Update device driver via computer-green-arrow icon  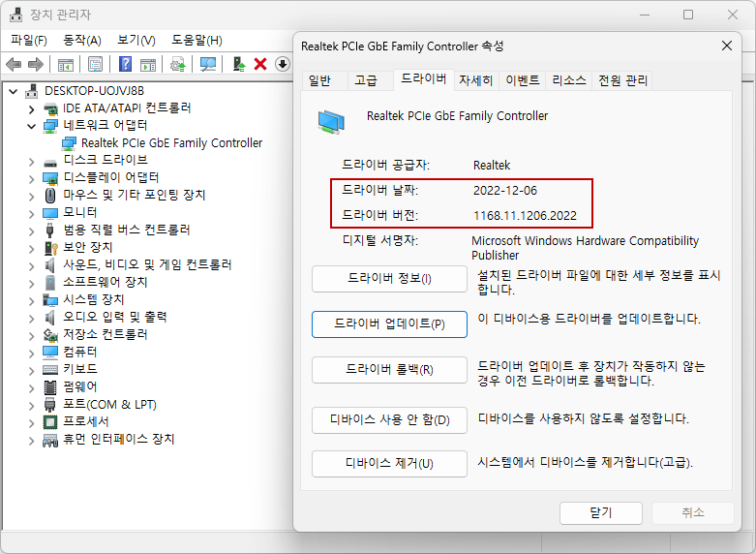(238, 64)
